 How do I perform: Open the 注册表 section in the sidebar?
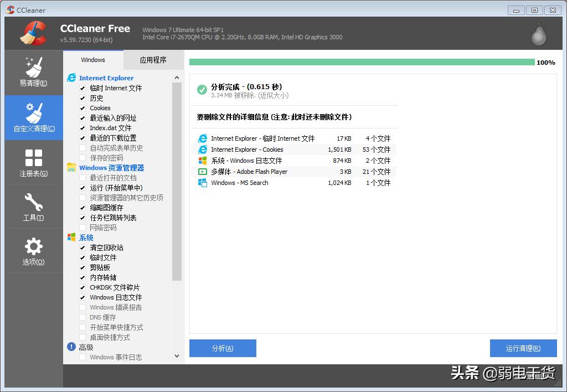[33, 162]
